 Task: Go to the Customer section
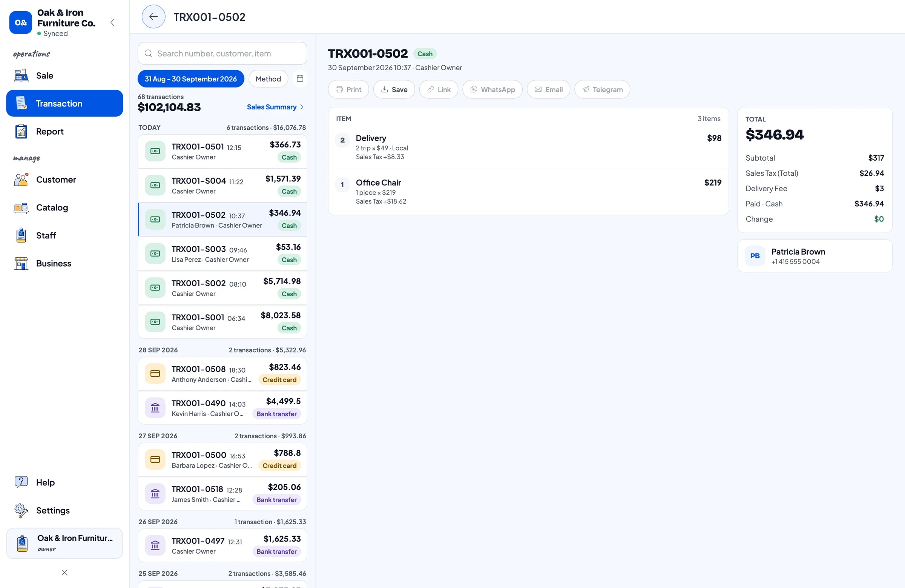[64, 180]
